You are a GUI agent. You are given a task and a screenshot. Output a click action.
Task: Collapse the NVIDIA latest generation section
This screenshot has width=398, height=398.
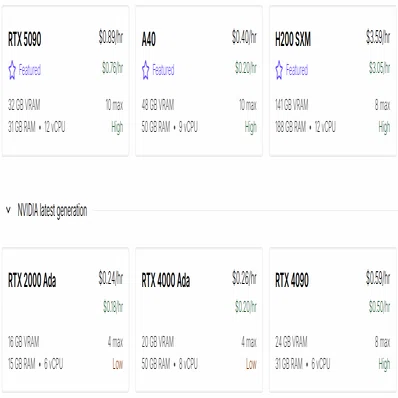click(x=8, y=210)
